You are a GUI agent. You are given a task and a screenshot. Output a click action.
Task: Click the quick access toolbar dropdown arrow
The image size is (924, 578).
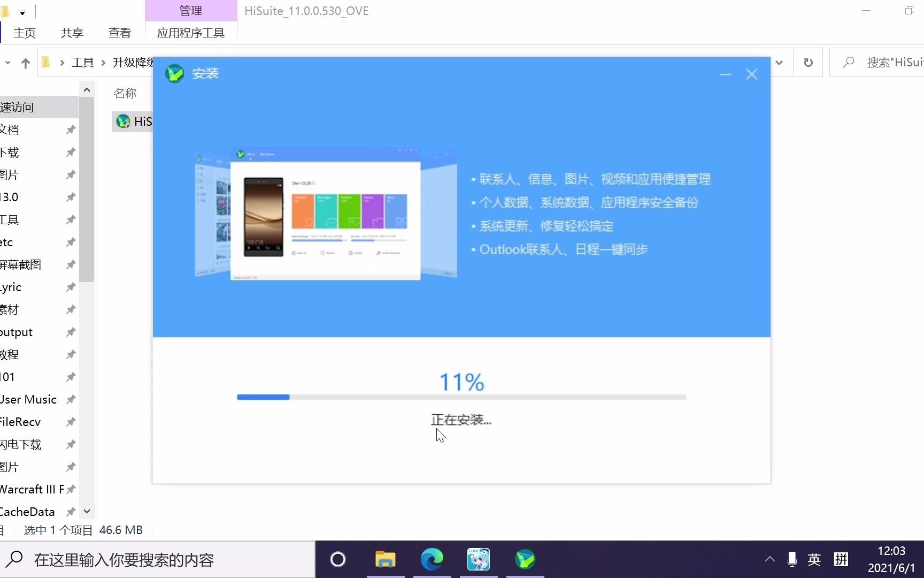click(22, 12)
